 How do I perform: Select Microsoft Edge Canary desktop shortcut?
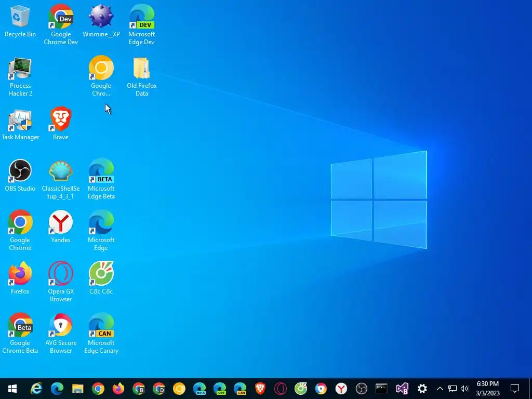tap(101, 334)
